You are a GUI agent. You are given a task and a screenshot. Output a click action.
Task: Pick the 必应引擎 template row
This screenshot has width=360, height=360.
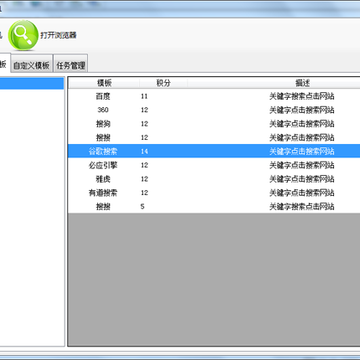214,165
